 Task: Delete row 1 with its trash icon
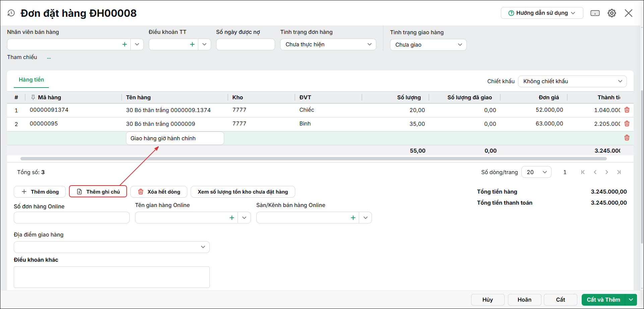pyautogui.click(x=627, y=110)
